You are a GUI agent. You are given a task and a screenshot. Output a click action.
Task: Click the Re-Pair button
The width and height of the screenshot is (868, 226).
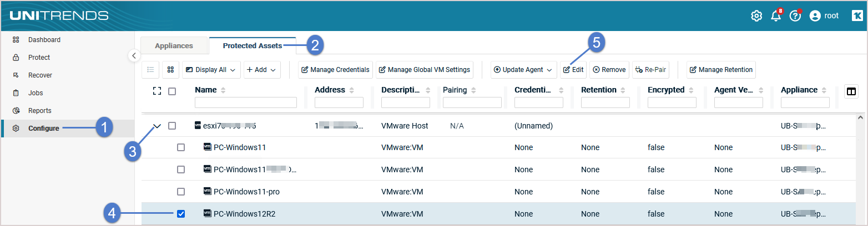tap(650, 70)
